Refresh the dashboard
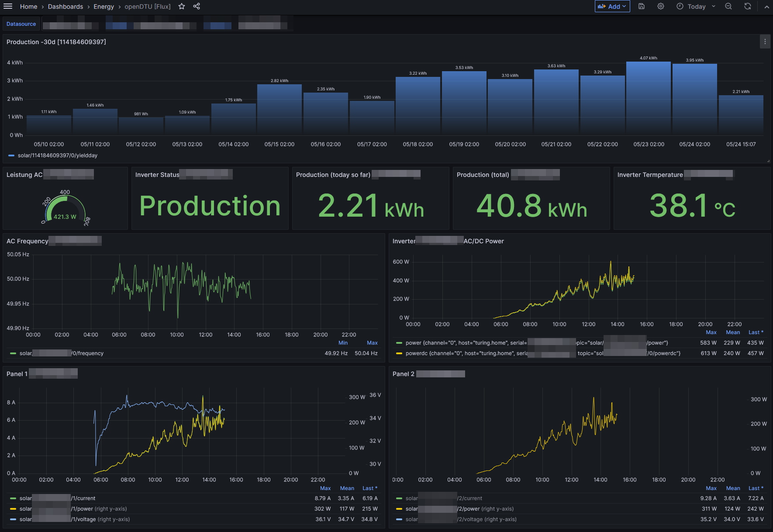Screen dimensions: 773x532 pyautogui.click(x=748, y=7)
